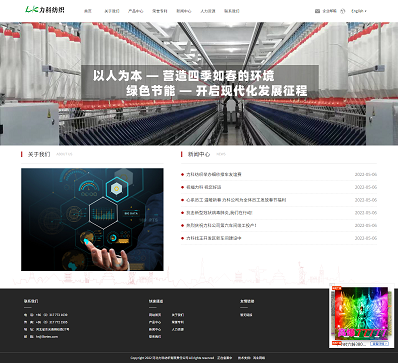Screen dimensions: 398x363
Task: Open the first news headline in 新闻中心
Action: click(214, 174)
